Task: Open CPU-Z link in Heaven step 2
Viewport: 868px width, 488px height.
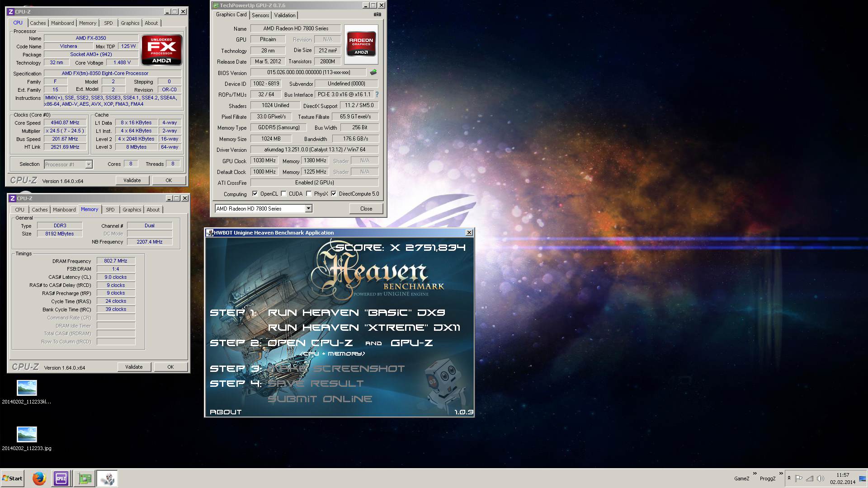Action: 310,343
